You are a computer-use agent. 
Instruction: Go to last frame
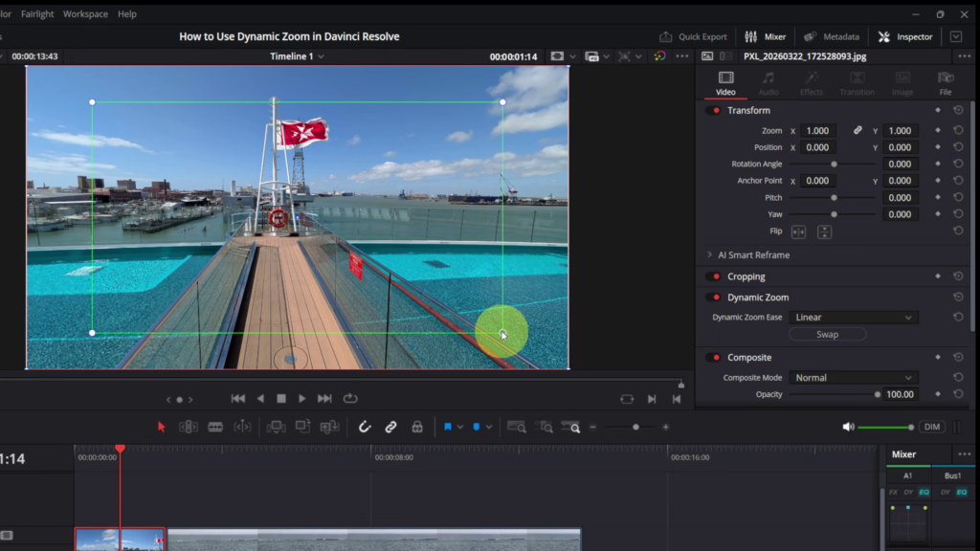coord(324,399)
